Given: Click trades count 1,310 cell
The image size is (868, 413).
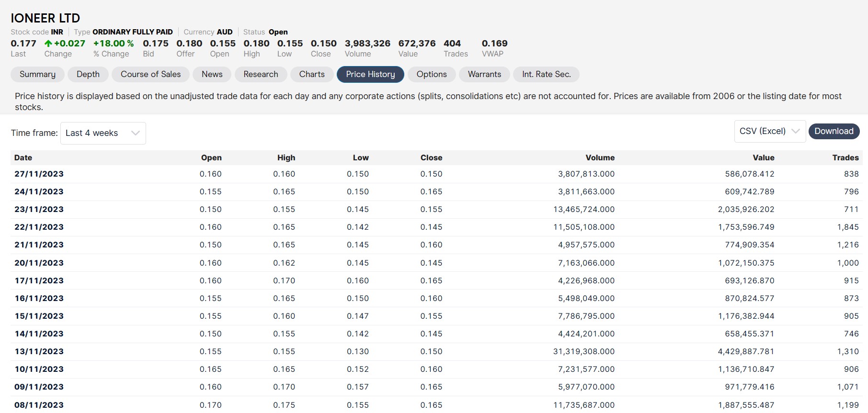Looking at the screenshot, I should [x=848, y=351].
